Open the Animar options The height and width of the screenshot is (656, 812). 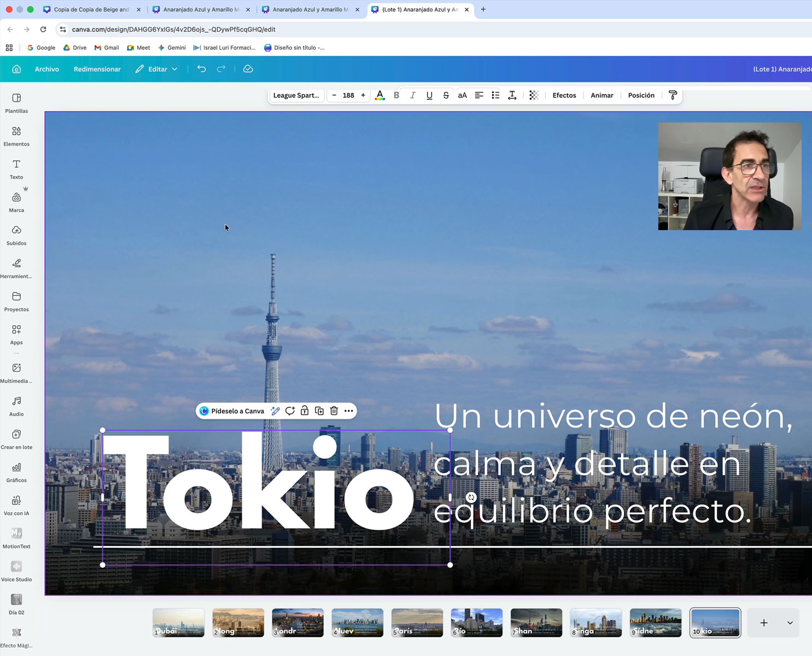[602, 95]
